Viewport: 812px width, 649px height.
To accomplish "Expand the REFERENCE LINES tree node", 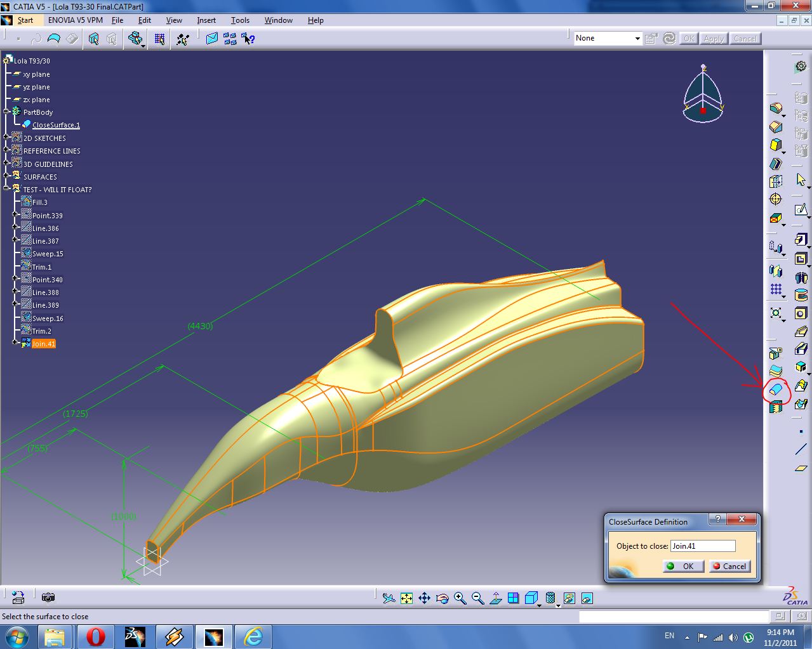I will coord(6,150).
